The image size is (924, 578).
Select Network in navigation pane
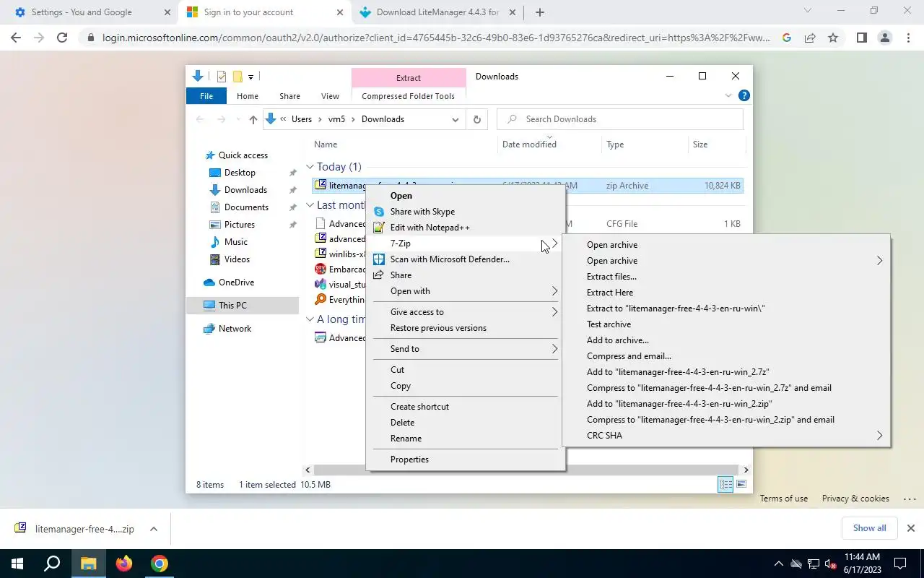point(235,329)
